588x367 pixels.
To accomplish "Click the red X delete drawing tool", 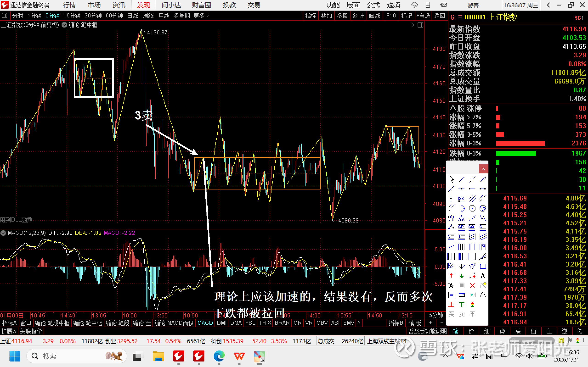I will click(472, 285).
